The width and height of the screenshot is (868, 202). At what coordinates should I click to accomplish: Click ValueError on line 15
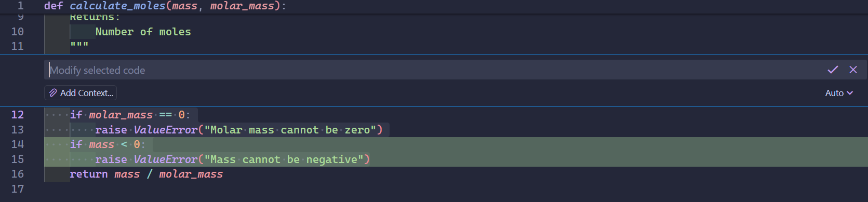(x=166, y=159)
